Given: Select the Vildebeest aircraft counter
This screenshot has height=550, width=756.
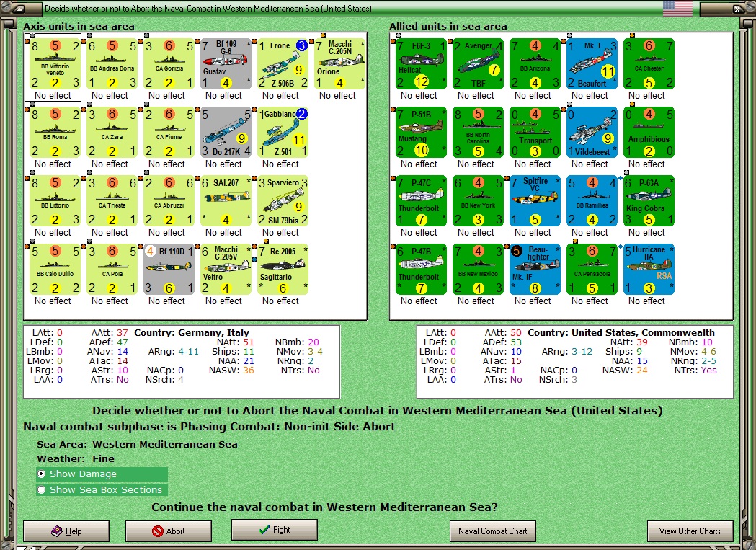Looking at the screenshot, I should pyautogui.click(x=592, y=132).
